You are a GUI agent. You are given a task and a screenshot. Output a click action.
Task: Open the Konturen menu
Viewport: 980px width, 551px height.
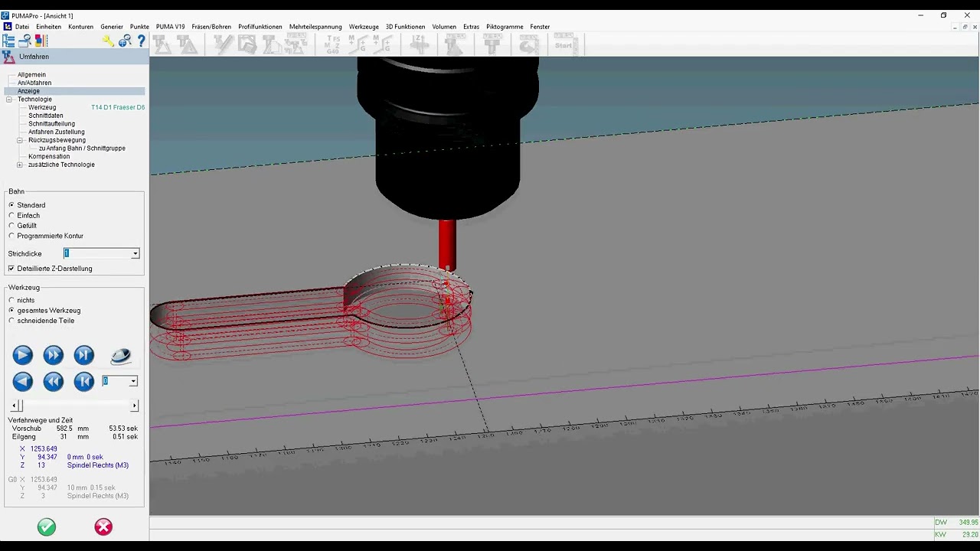pos(80,27)
